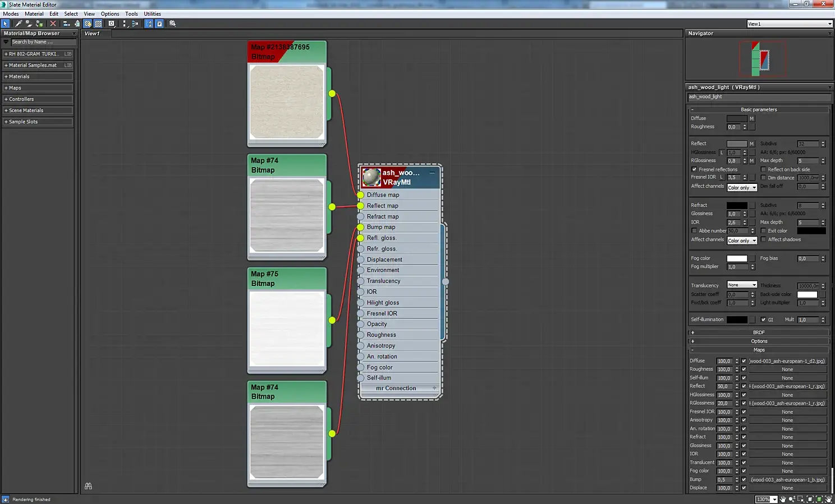Enable the Dim distance checkbox
The width and height of the screenshot is (835, 504).
pos(763,178)
